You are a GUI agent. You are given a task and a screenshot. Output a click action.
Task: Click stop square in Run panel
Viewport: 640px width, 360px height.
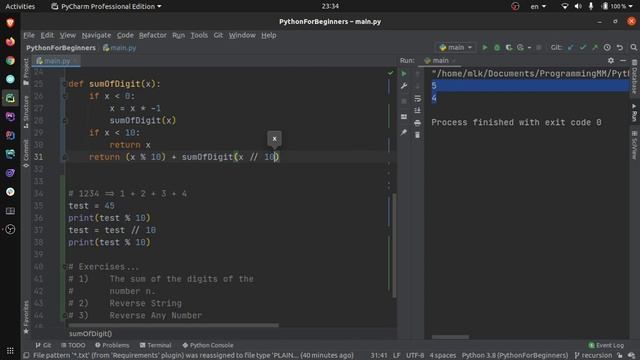pos(404,101)
